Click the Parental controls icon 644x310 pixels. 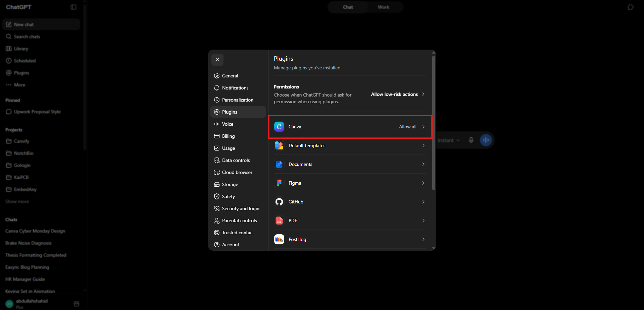pos(217,221)
